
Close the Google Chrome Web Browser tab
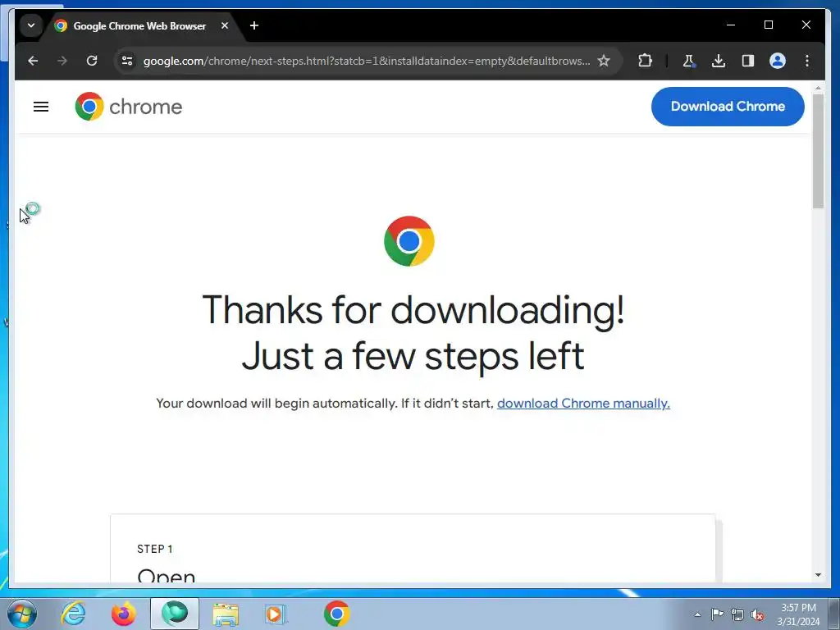tap(225, 25)
